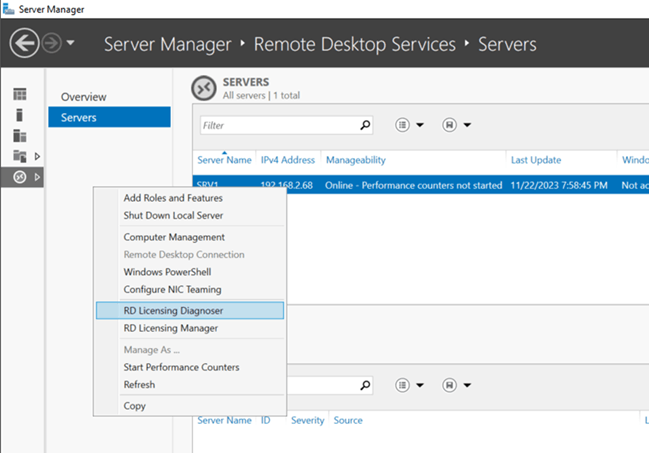
Task: Expand events saved queries dropdown arrow
Action: click(467, 385)
